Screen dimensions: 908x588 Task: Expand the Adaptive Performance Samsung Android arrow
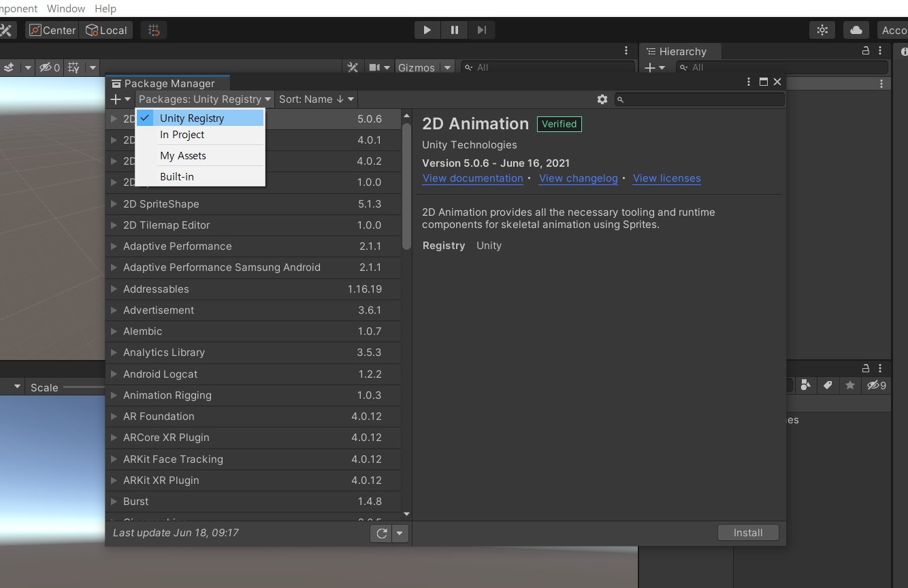(x=114, y=267)
